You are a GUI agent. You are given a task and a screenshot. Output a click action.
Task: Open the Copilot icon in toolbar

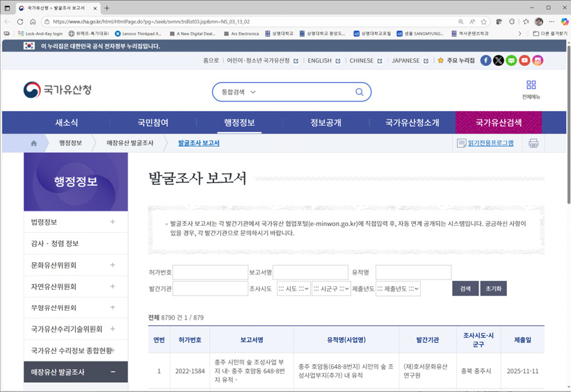pos(564,22)
